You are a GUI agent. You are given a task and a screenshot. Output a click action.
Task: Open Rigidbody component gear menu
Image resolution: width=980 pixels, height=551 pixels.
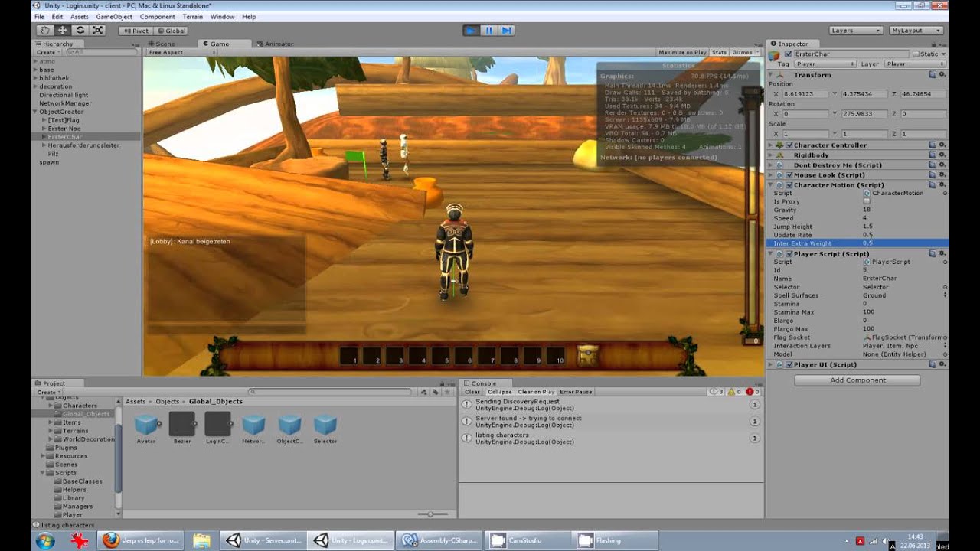pos(942,155)
